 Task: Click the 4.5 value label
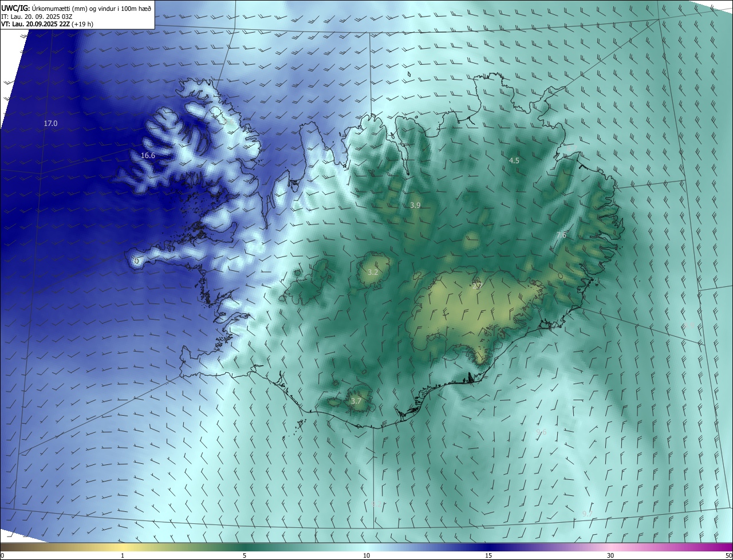pos(514,161)
